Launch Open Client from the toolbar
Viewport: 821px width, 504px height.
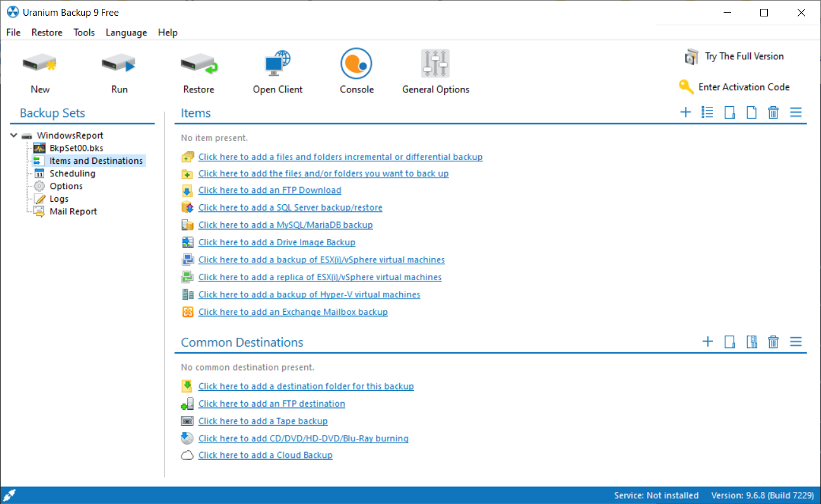point(278,65)
